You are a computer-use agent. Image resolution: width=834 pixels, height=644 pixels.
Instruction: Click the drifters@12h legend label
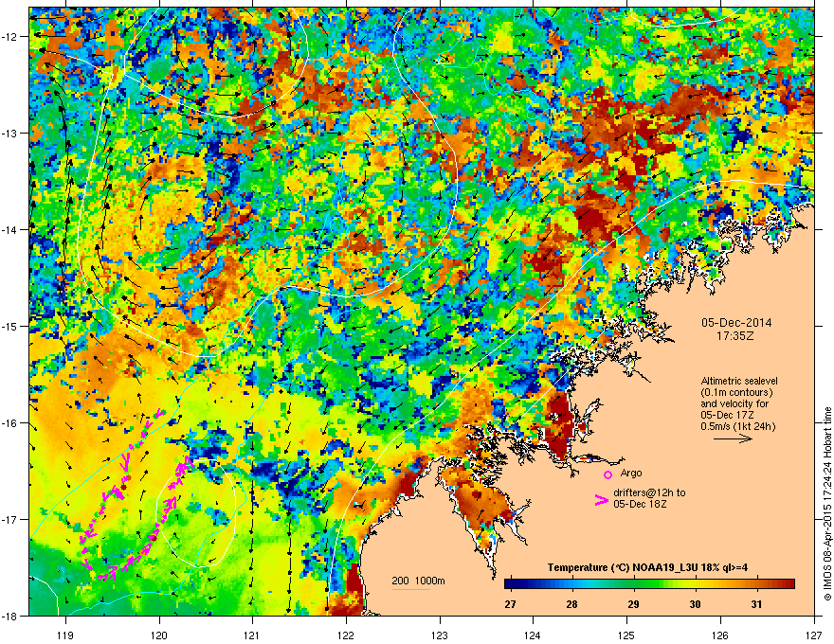pos(649,492)
